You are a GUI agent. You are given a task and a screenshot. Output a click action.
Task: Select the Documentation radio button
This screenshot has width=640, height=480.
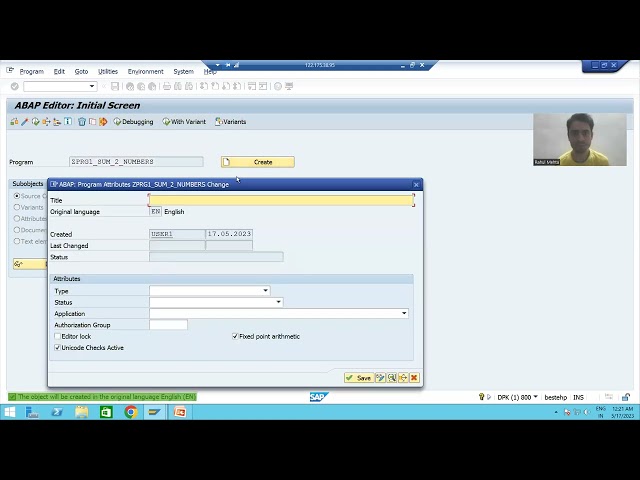pyautogui.click(x=17, y=230)
